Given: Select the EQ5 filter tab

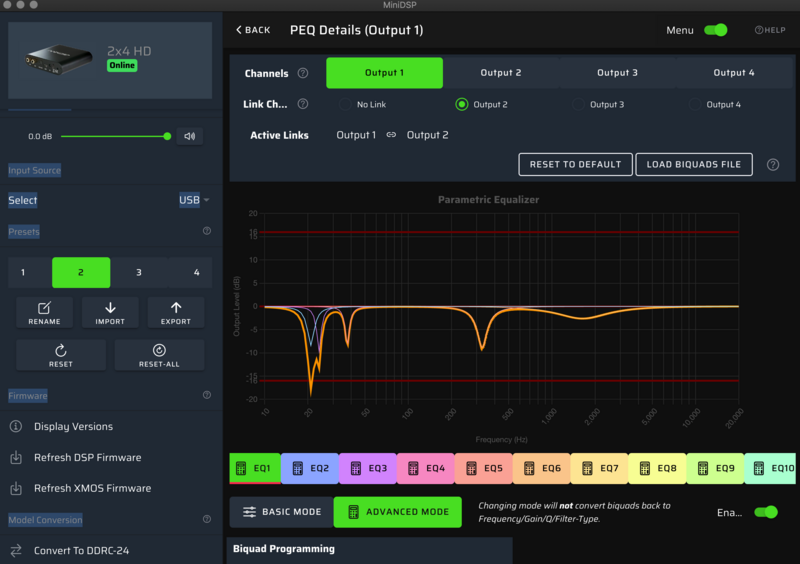Looking at the screenshot, I should pos(485,468).
